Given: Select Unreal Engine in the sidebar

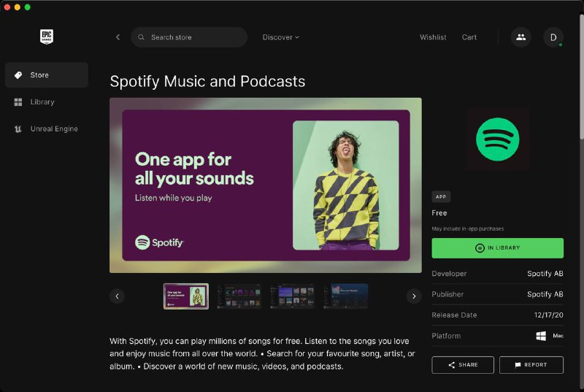Looking at the screenshot, I should click(47, 128).
